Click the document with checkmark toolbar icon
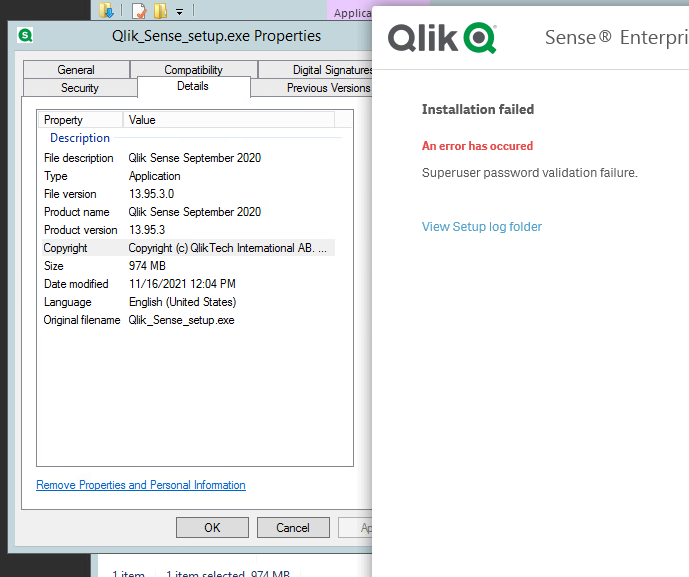The width and height of the screenshot is (689, 577). click(139, 11)
